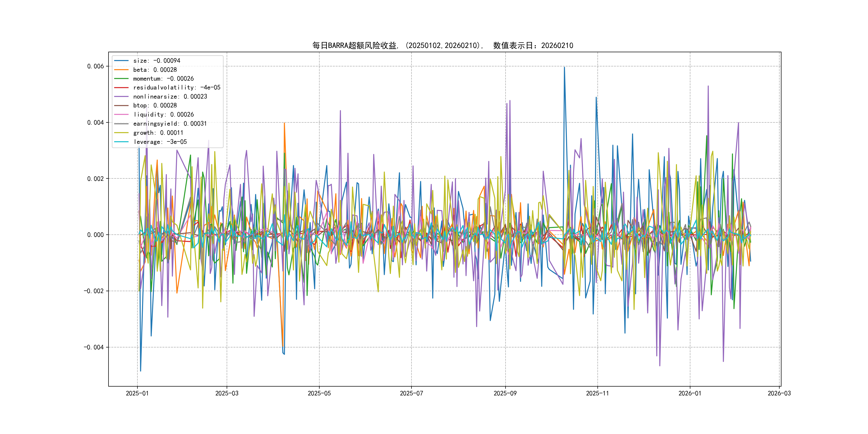This screenshot has height=434, width=868.
Task: Click the -0.004 y-axis tick label
Action: coord(94,347)
